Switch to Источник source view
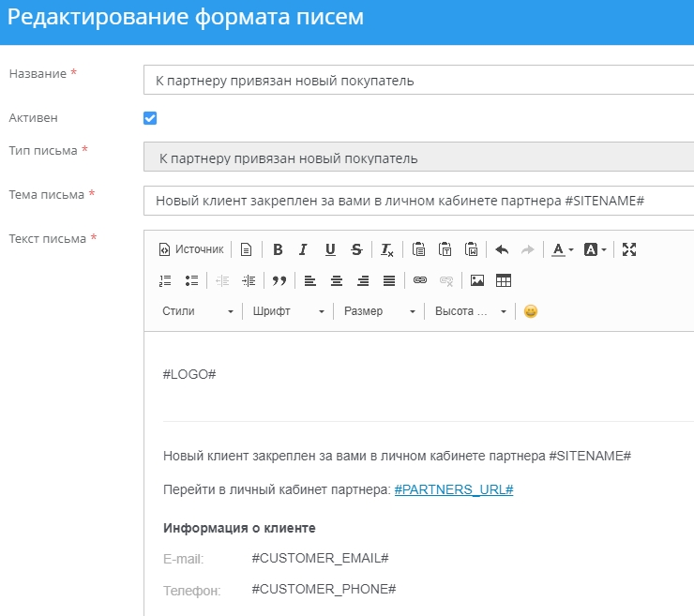 (191, 249)
